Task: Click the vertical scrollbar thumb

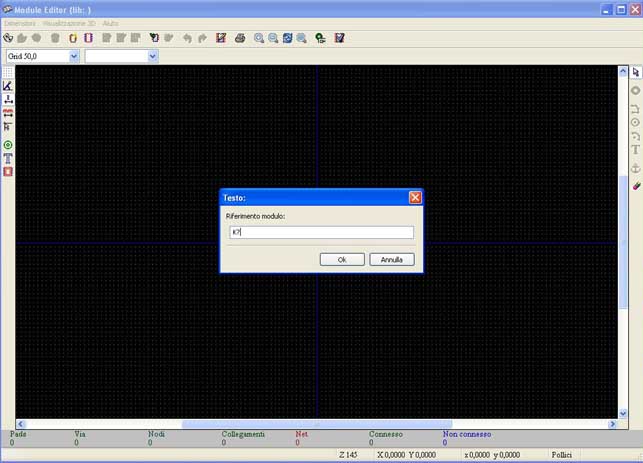Action: (x=623, y=242)
